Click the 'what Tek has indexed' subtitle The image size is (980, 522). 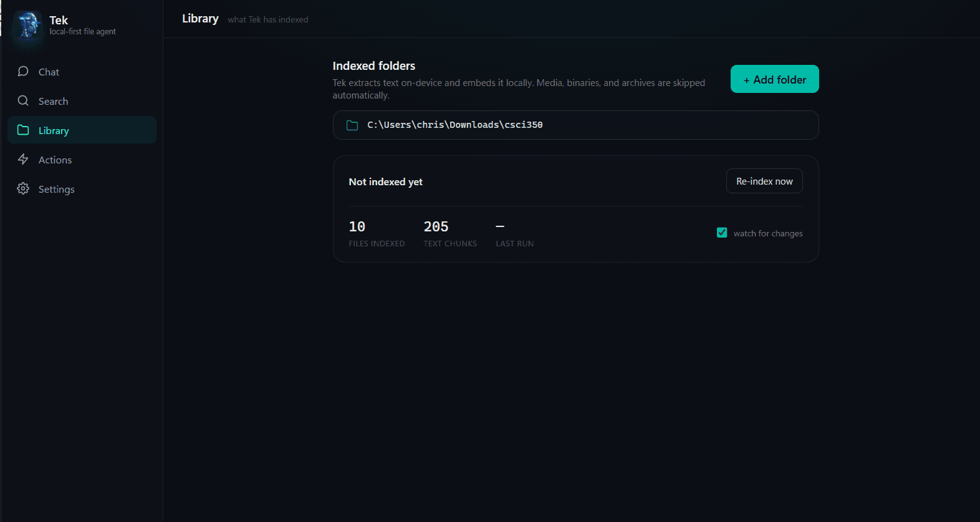coord(268,20)
